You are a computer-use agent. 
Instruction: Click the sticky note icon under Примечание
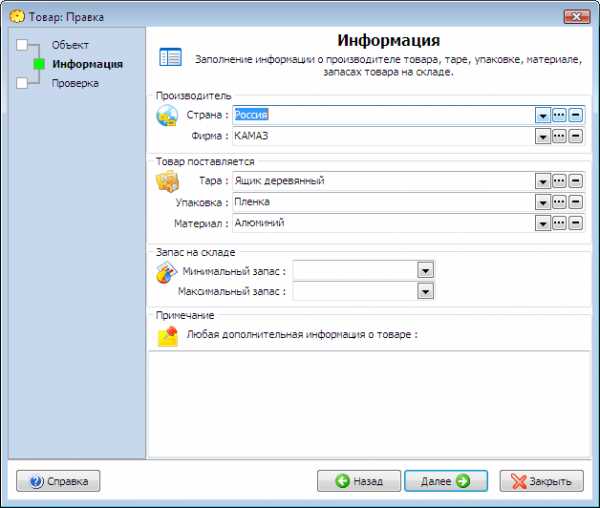(167, 336)
